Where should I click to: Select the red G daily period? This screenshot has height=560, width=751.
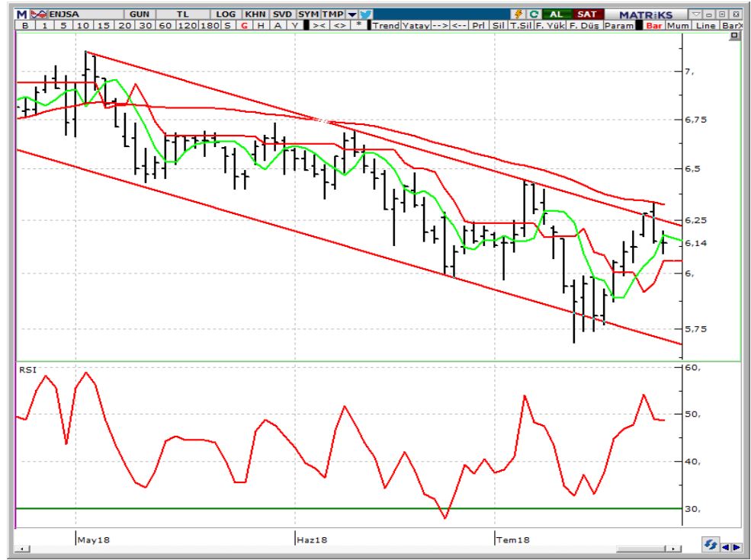244,25
